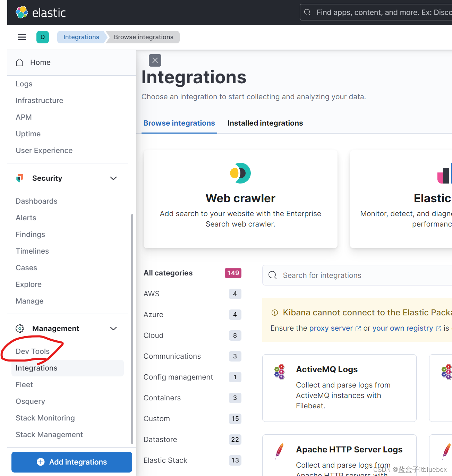Image resolution: width=452 pixels, height=476 pixels.
Task: Open Findings in the sidebar
Action: coord(30,235)
